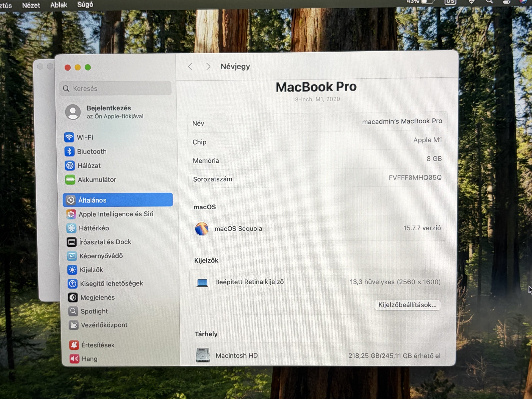Click the Beépített Retina kijelző laptop icon
This screenshot has width=532, height=399.
[x=202, y=283]
